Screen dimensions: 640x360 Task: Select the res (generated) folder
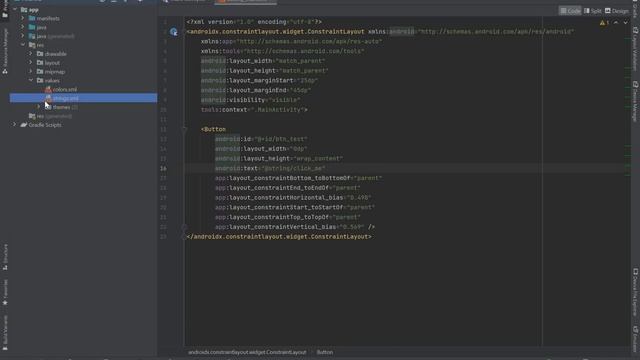[x=50, y=116]
